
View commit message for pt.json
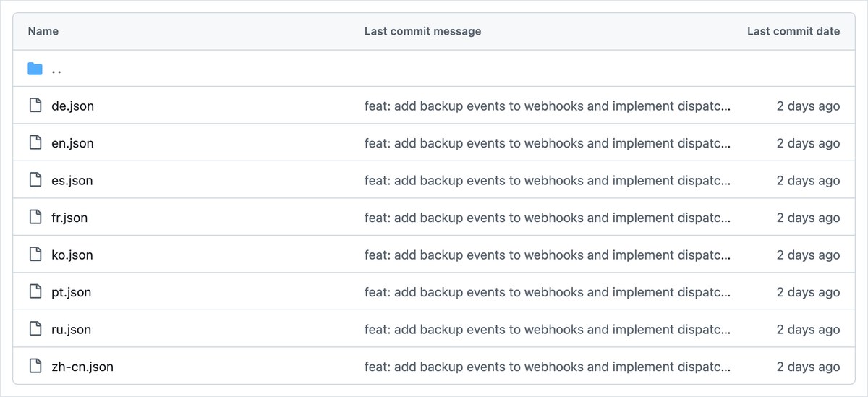548,292
